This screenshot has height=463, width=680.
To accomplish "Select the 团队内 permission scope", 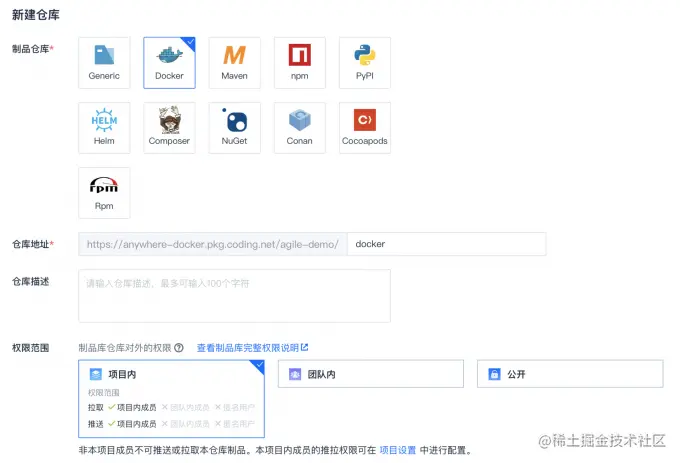I will click(x=371, y=374).
